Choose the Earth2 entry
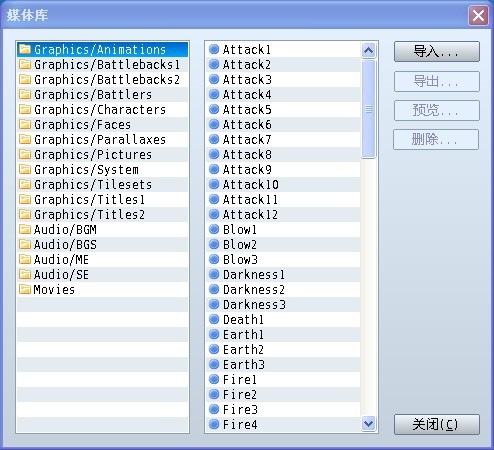494x450 pixels. tap(283, 349)
